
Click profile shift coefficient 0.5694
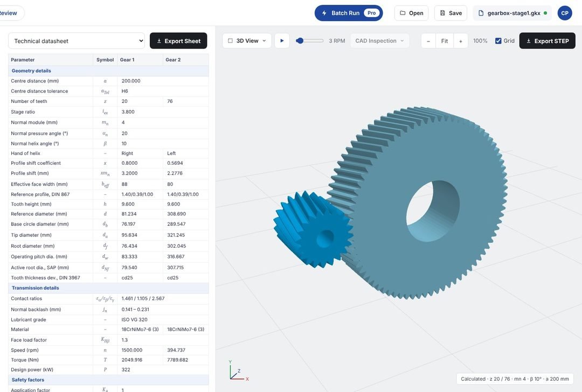[x=175, y=163]
